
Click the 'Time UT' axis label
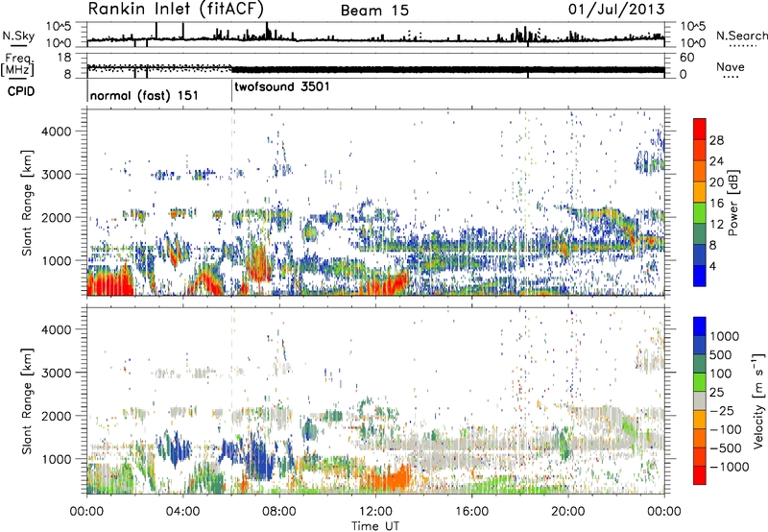(x=375, y=526)
